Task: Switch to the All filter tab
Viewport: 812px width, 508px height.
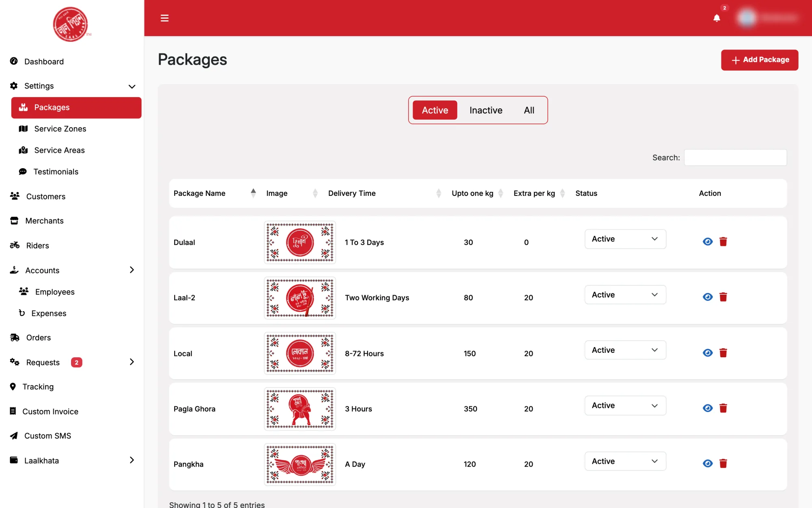Action: [529, 110]
